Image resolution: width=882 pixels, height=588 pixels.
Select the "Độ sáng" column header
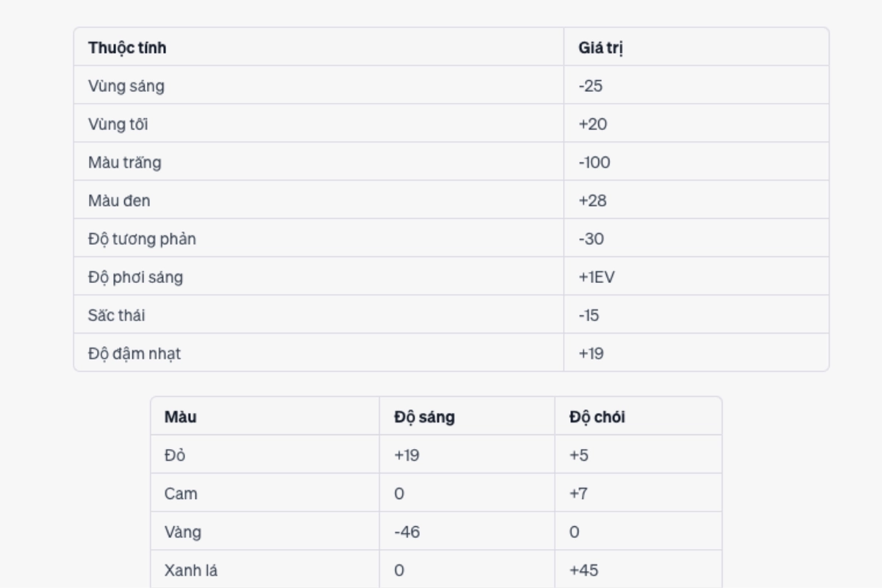tap(424, 417)
